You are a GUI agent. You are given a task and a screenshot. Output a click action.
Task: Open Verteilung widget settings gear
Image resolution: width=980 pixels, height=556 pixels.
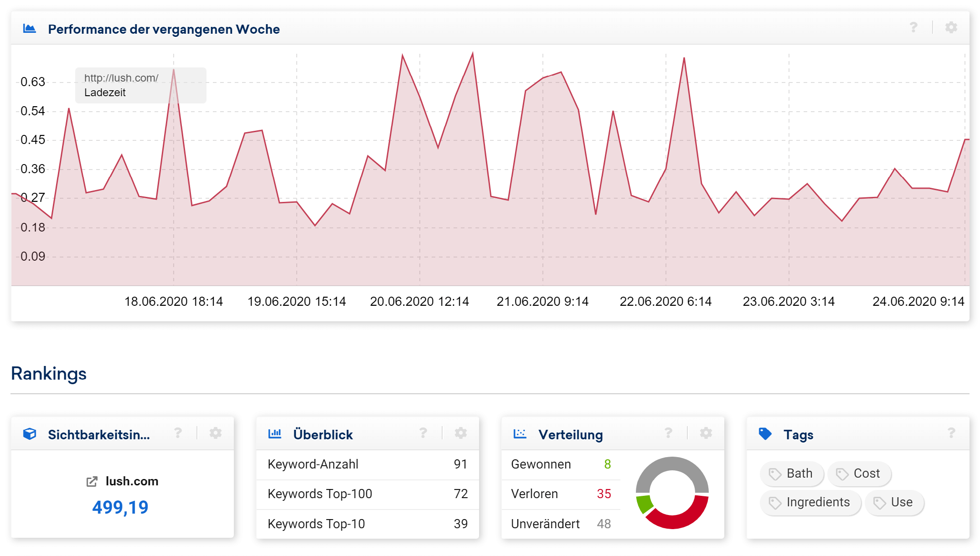pos(706,433)
